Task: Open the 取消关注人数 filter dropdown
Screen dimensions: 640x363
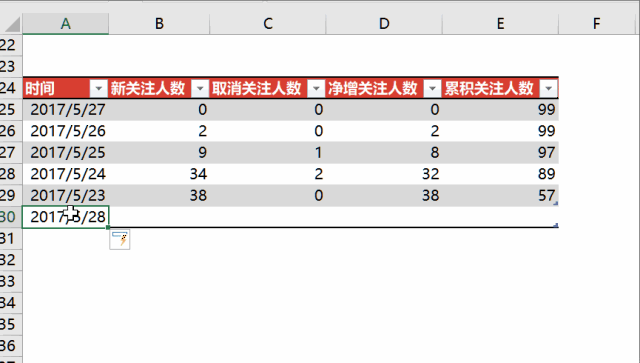Action: click(316, 88)
